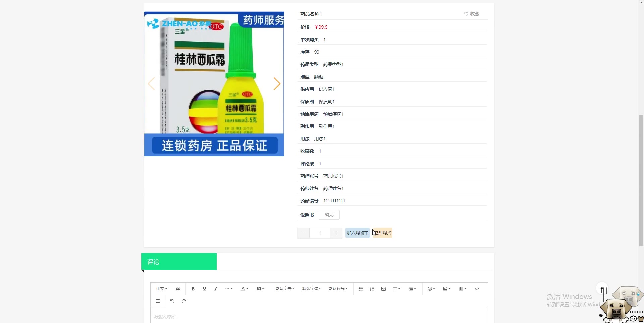The width and height of the screenshot is (644, 323).
Task: Click the product code 1111111111
Action: pyautogui.click(x=334, y=201)
